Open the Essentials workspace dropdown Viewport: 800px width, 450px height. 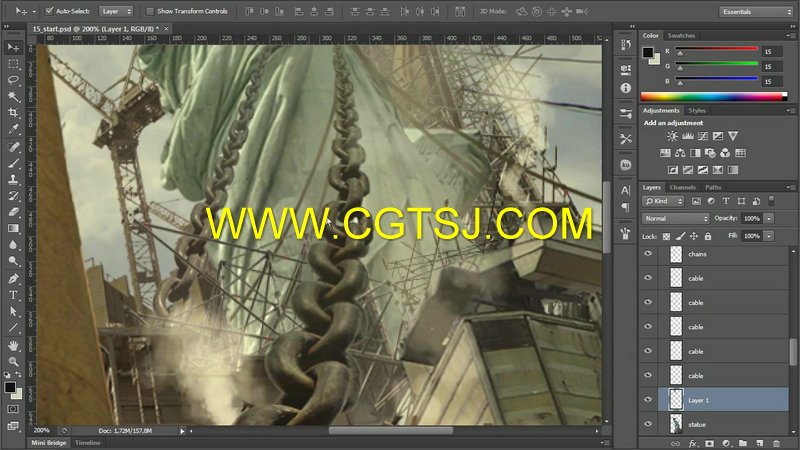[756, 11]
